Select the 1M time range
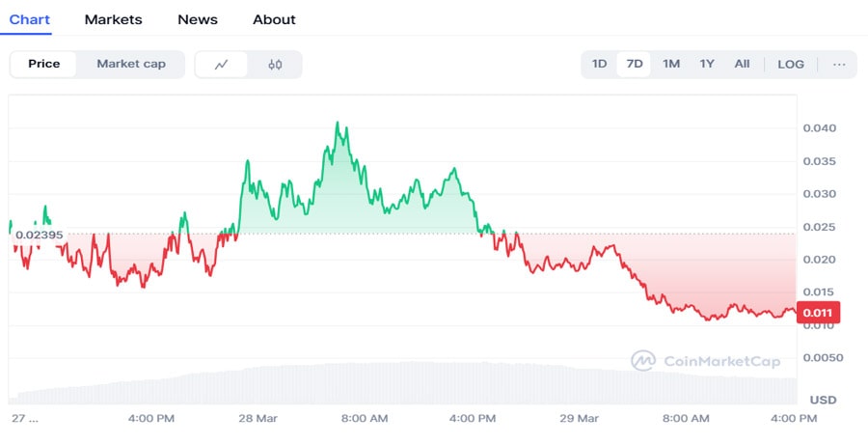The width and height of the screenshot is (868, 444). click(671, 65)
